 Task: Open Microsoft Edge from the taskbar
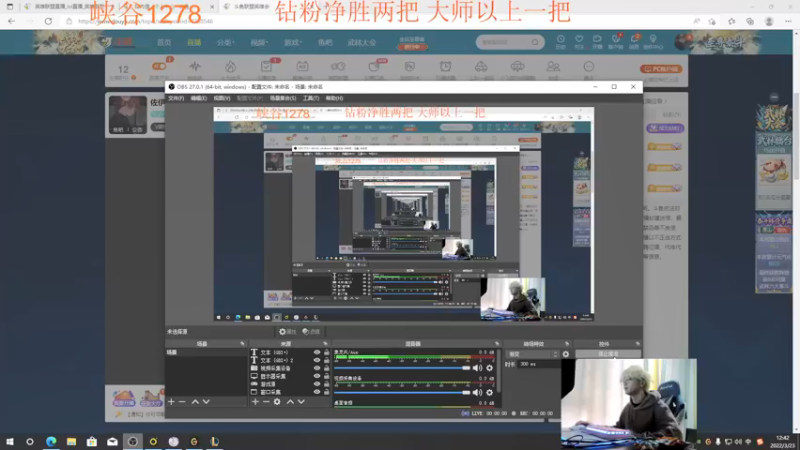51,441
